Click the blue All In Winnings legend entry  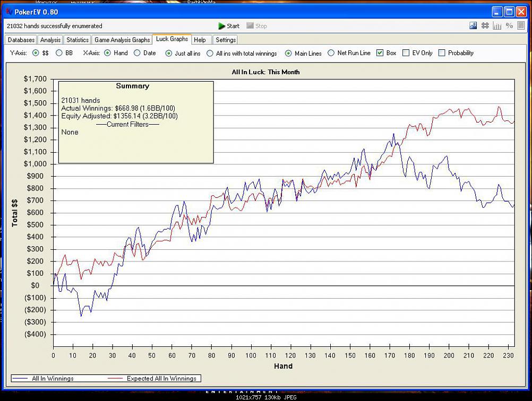coord(43,378)
